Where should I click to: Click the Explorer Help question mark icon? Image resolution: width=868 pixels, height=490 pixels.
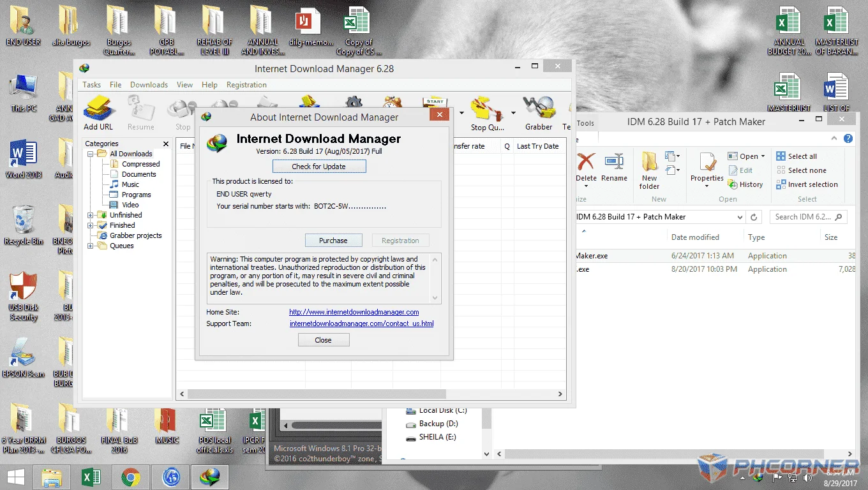848,138
